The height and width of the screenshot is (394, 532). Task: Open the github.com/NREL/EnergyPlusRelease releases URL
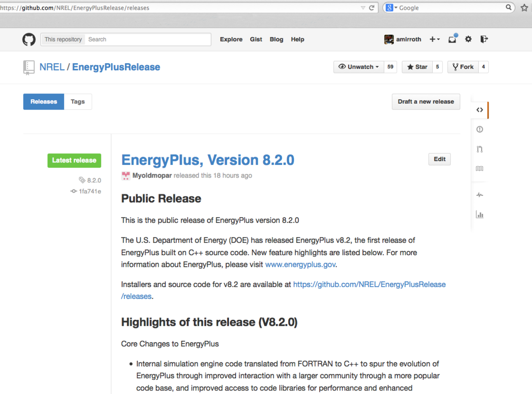coord(283,290)
